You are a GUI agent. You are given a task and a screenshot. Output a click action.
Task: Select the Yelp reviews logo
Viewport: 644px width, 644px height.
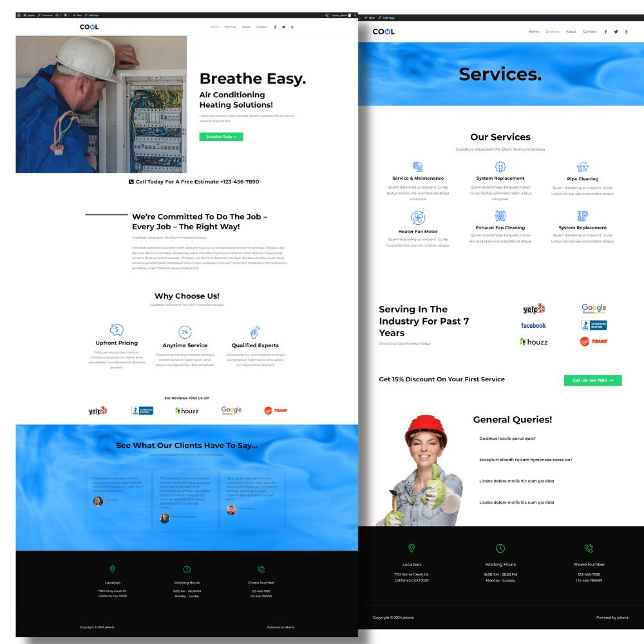(97, 411)
